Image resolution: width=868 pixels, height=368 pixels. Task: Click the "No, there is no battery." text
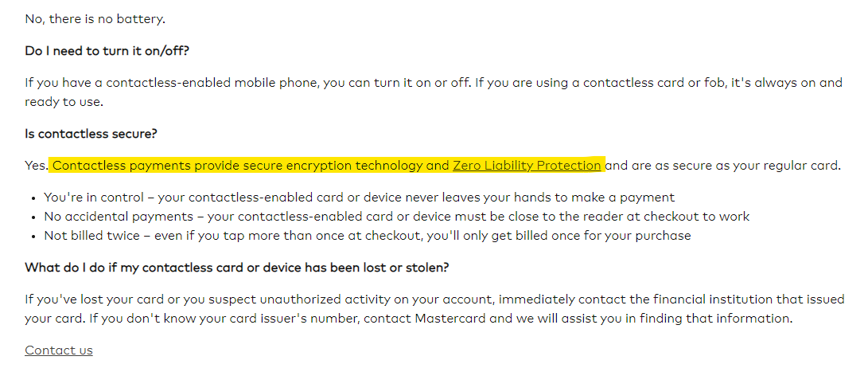click(x=95, y=18)
